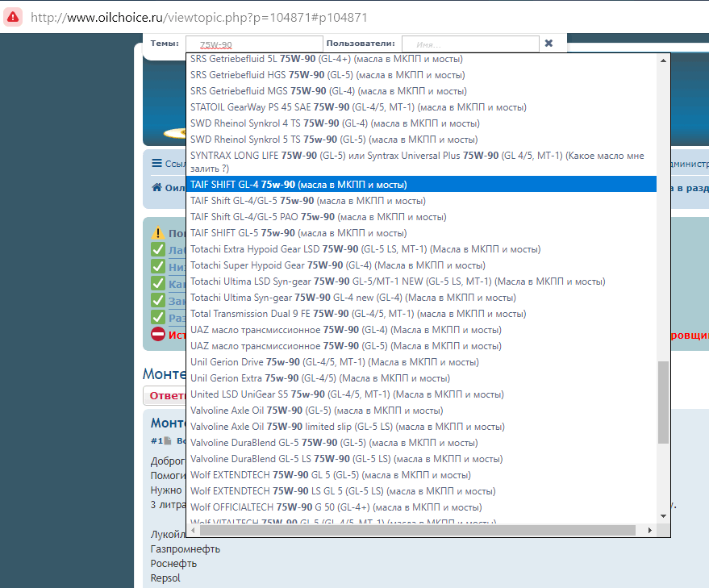Select Wolf EXTENDTECH 75W-90 LS GL 5 item
The width and height of the screenshot is (709, 588).
pos(421,491)
